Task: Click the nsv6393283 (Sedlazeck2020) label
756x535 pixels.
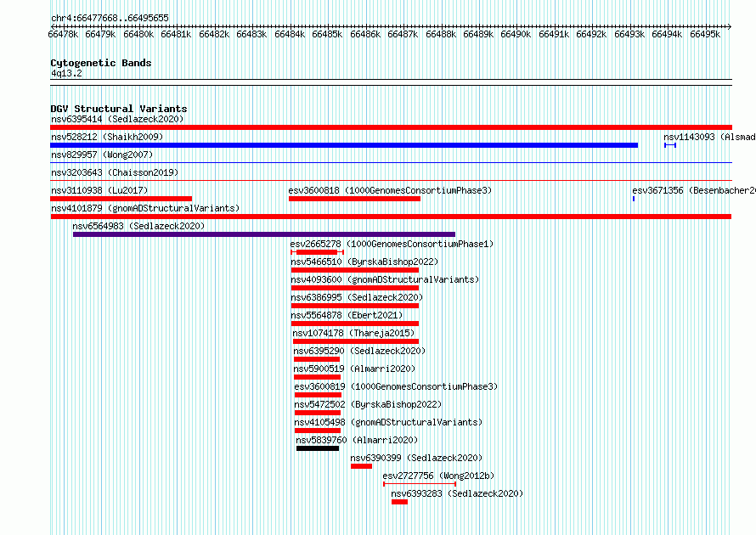Action: click(x=457, y=493)
